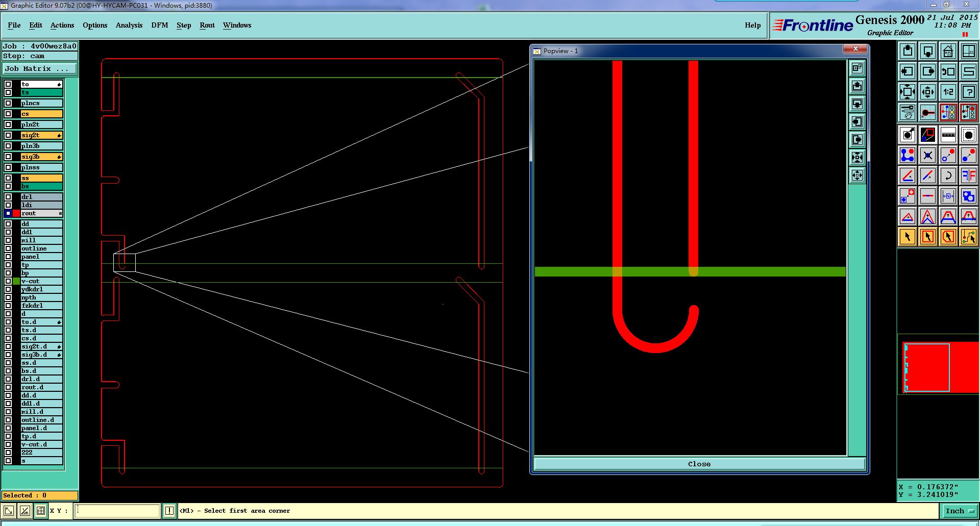
Task: Click the zoom in expand icon
Action: coord(908,92)
